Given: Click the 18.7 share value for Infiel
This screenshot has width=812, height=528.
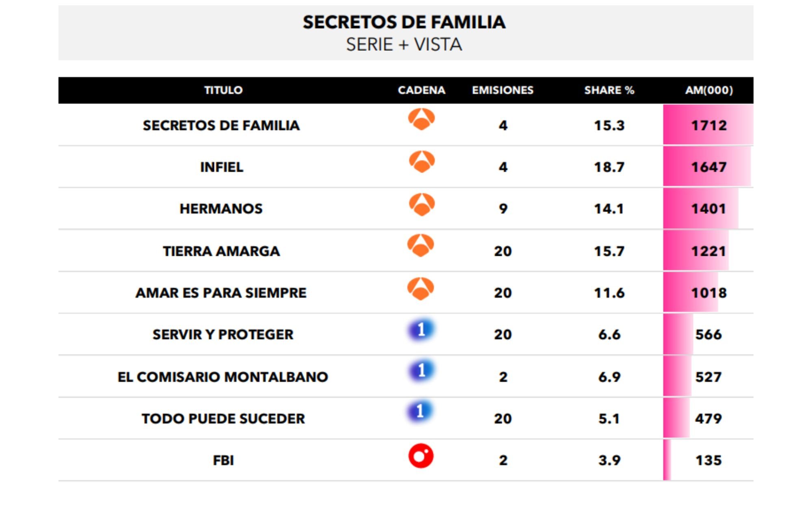Looking at the screenshot, I should coord(609,167).
